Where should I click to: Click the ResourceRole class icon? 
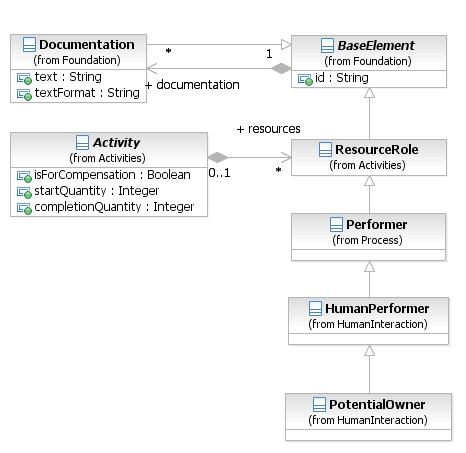325,150
